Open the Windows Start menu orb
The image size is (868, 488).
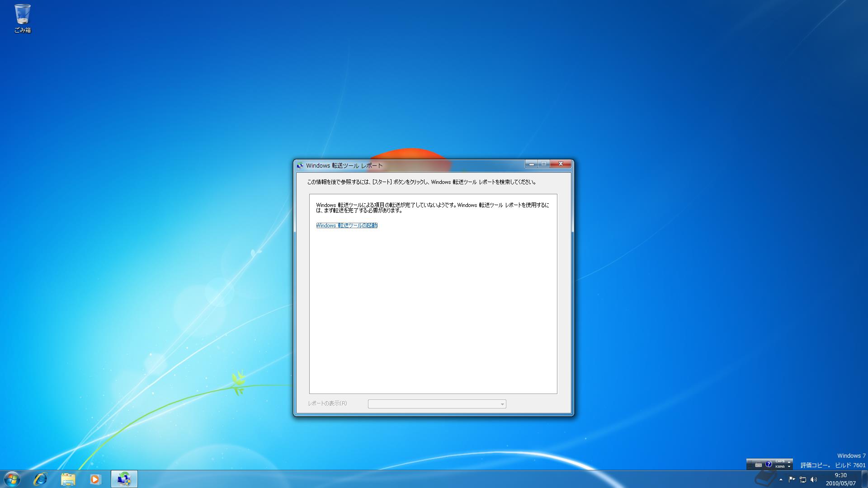[12, 479]
